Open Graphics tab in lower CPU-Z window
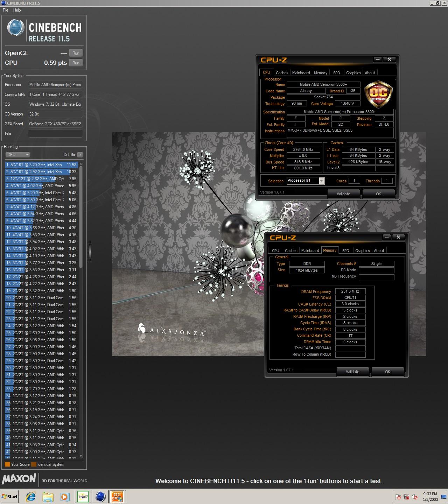The height and width of the screenshot is (504, 448). point(362,251)
